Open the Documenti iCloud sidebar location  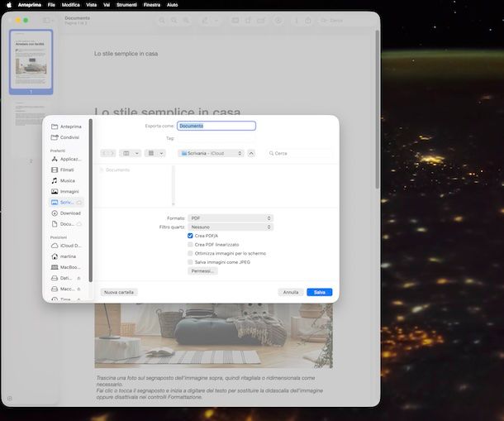pos(66,224)
